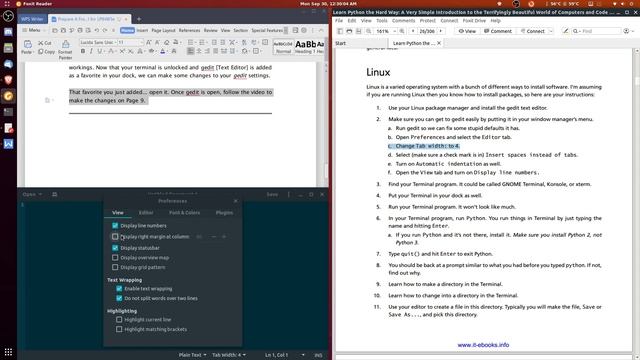Open Ubuntu Show Applications grid
640x360 pixels.
click(x=8, y=351)
